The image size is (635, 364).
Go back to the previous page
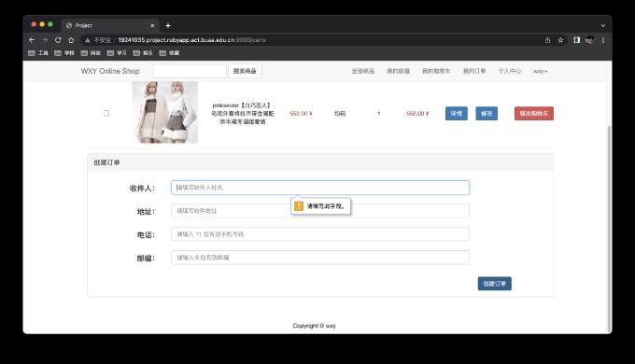tap(32, 40)
